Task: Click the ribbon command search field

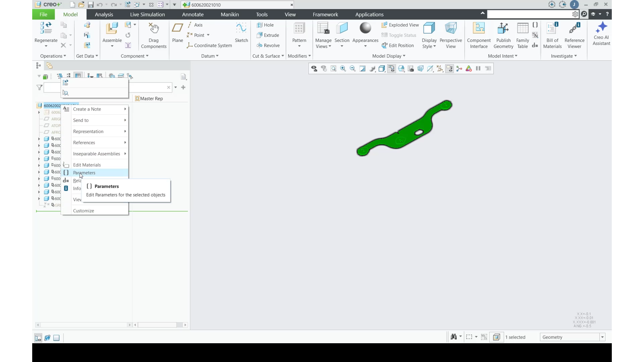Action: point(529,14)
